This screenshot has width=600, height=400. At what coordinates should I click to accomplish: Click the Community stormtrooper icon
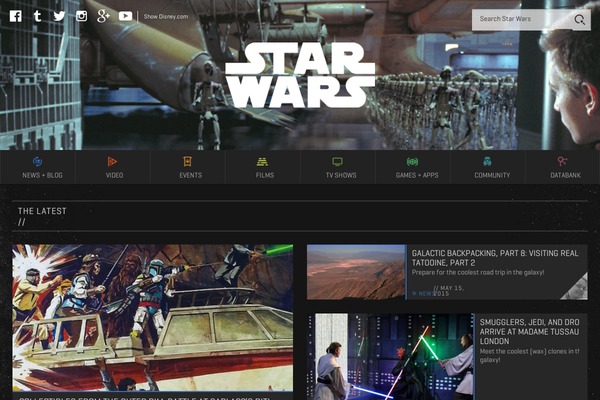pos(487,162)
